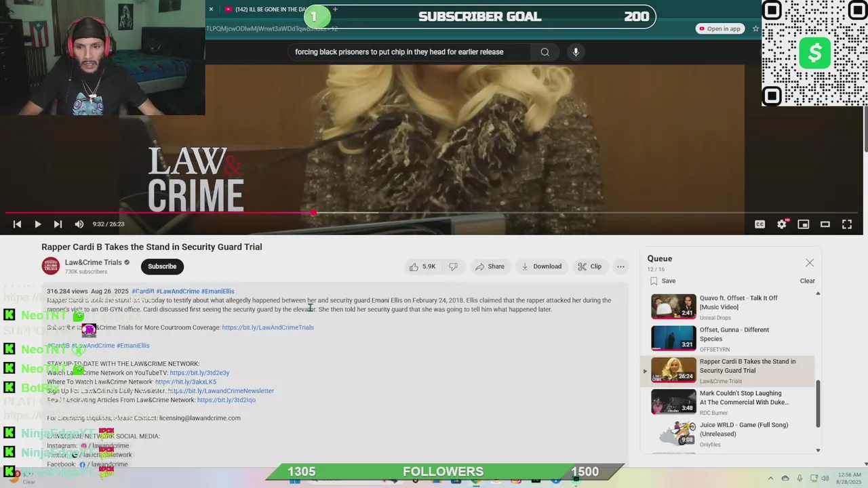The image size is (868, 488).
Task: Open a new browser tab with plus
Action: pos(335,9)
